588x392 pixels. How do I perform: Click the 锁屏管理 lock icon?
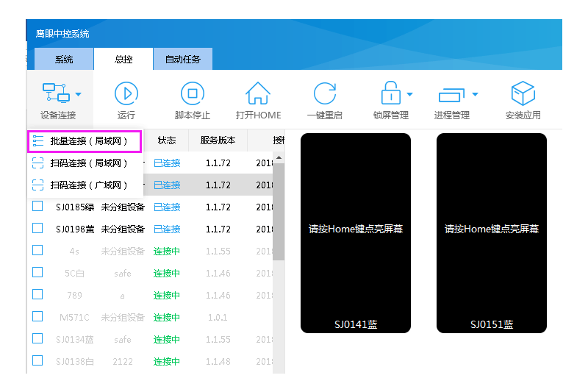click(x=391, y=93)
